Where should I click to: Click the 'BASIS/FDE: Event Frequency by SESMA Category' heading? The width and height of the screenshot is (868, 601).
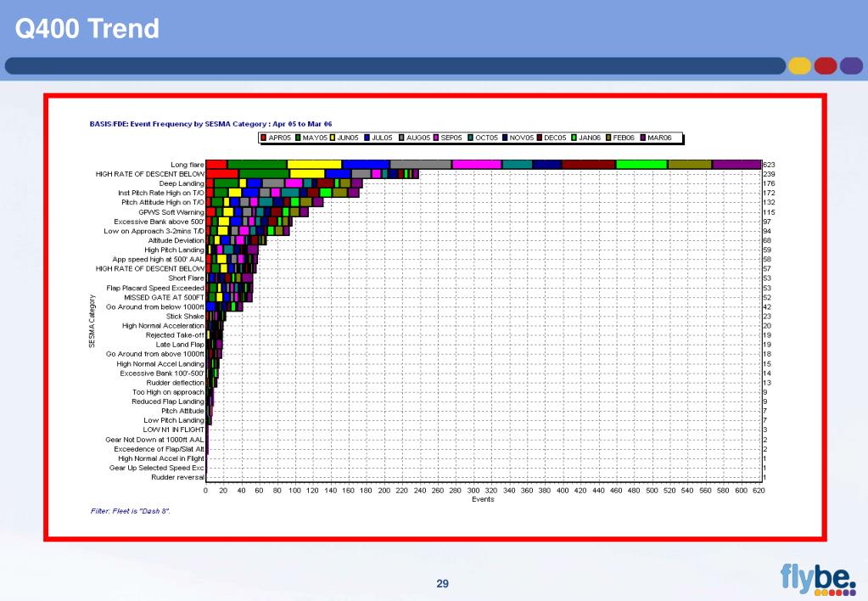point(179,124)
